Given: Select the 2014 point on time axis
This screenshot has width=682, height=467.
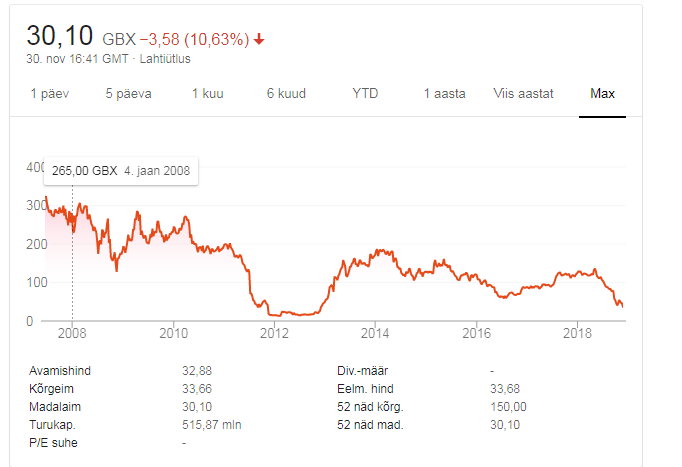Looking at the screenshot, I should 375,332.
